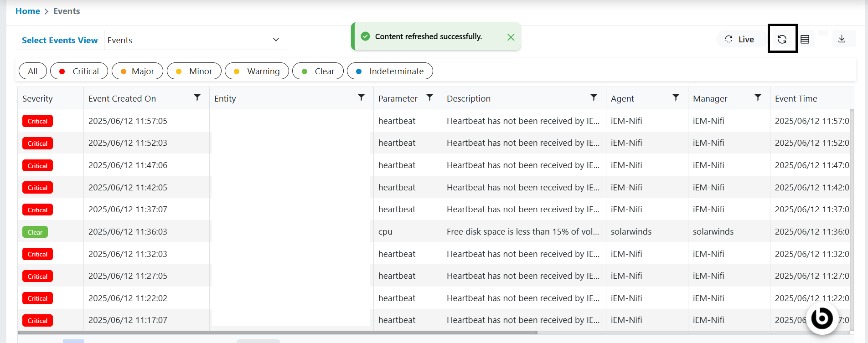Select the Warning severity filter
The image size is (868, 343).
[257, 71]
